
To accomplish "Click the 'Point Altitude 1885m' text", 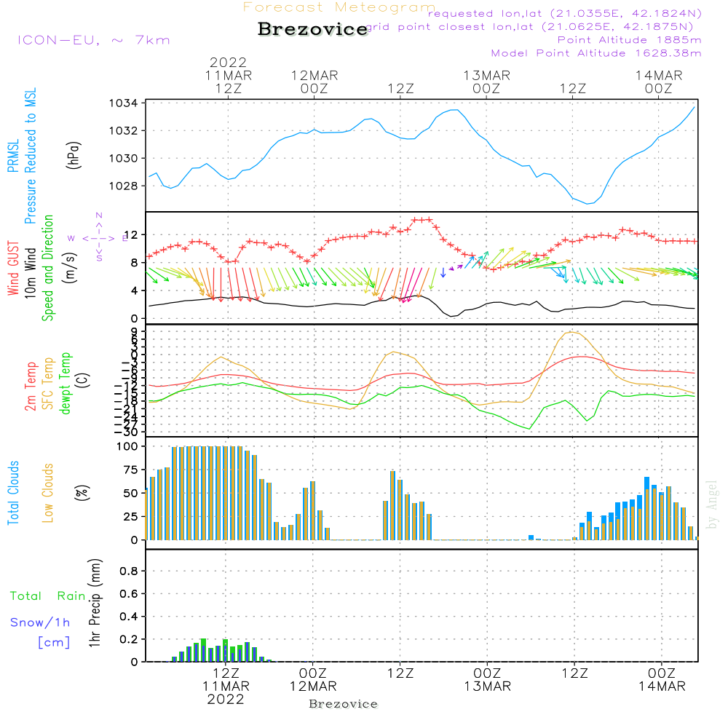I will click(630, 40).
